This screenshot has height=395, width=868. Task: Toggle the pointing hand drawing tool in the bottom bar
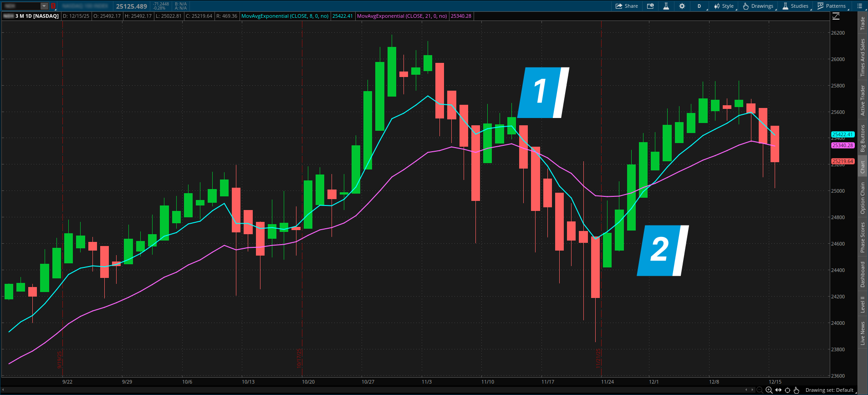tap(797, 390)
